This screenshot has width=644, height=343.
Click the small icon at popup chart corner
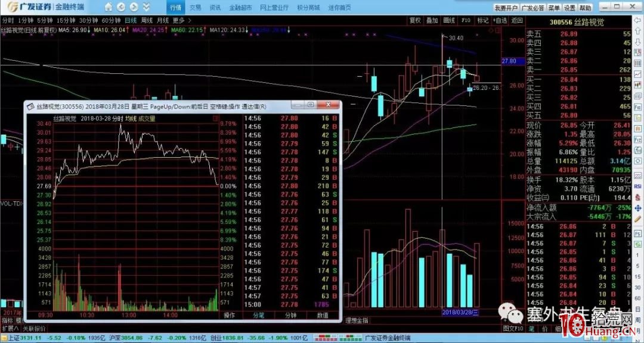point(216,119)
